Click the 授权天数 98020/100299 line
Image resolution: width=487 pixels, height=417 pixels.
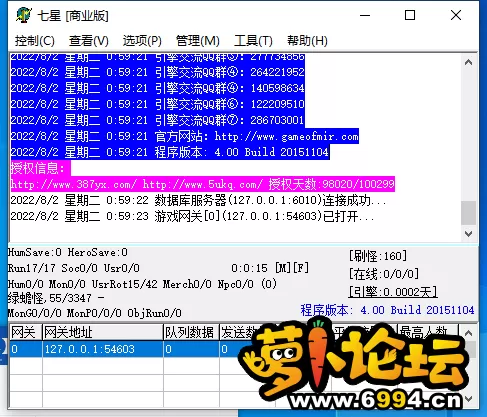tap(203, 184)
